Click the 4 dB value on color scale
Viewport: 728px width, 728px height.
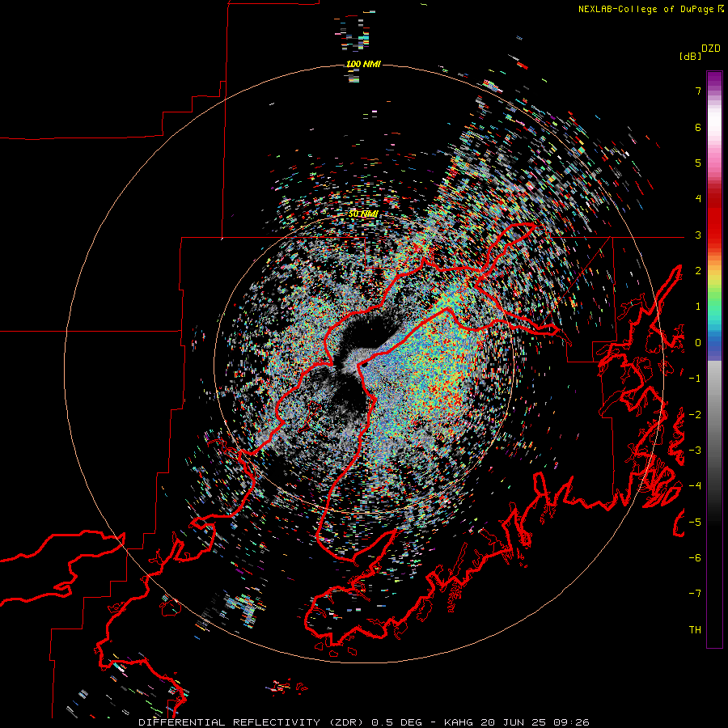pos(698,199)
